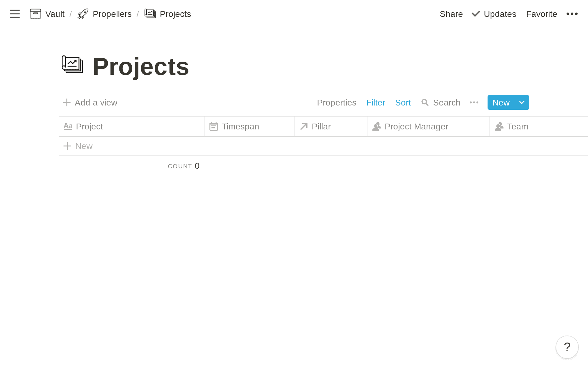Select Propellers in the breadcrumb
This screenshot has width=588, height=368.
coord(112,14)
